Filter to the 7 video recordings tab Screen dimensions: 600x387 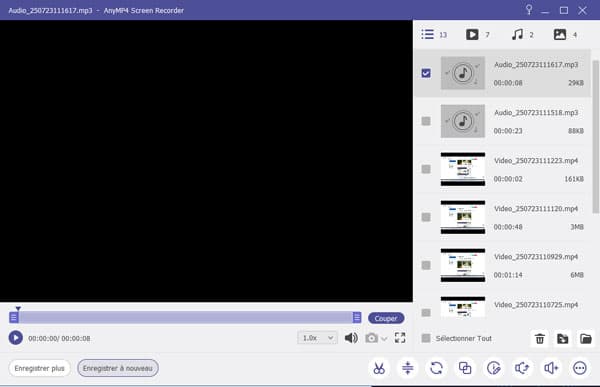click(478, 34)
